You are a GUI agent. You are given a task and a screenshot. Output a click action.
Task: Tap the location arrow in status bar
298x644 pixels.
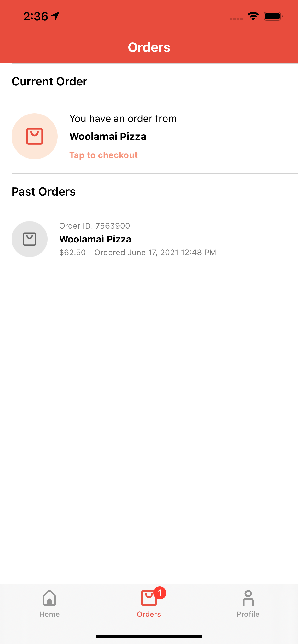click(55, 16)
